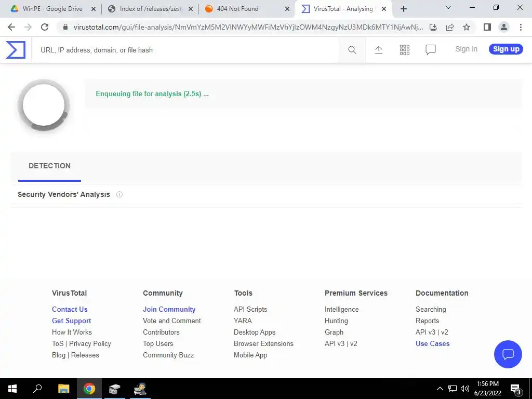Open the Graph link
The height and width of the screenshot is (399, 532).
[x=334, y=332]
